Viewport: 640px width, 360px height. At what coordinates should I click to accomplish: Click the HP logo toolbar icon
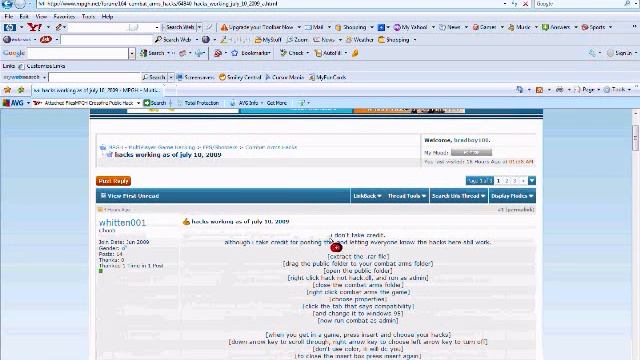pos(10,27)
